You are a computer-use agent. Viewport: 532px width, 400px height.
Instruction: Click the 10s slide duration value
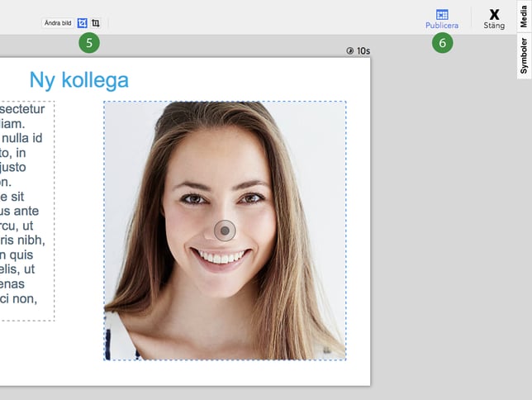pos(363,51)
